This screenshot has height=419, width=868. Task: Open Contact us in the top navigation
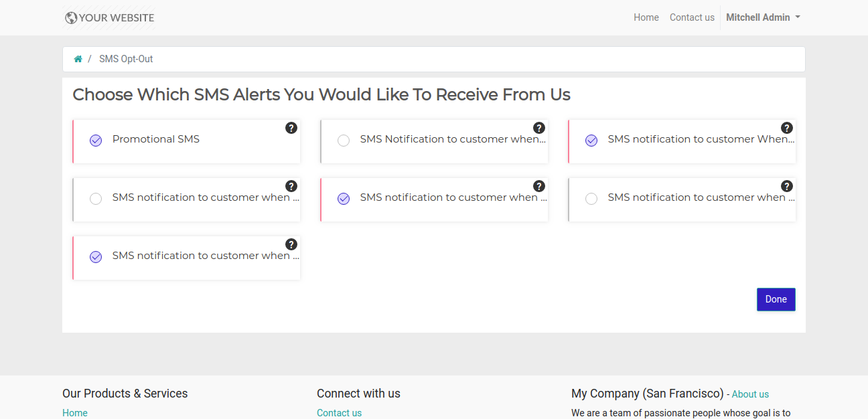tap(692, 17)
